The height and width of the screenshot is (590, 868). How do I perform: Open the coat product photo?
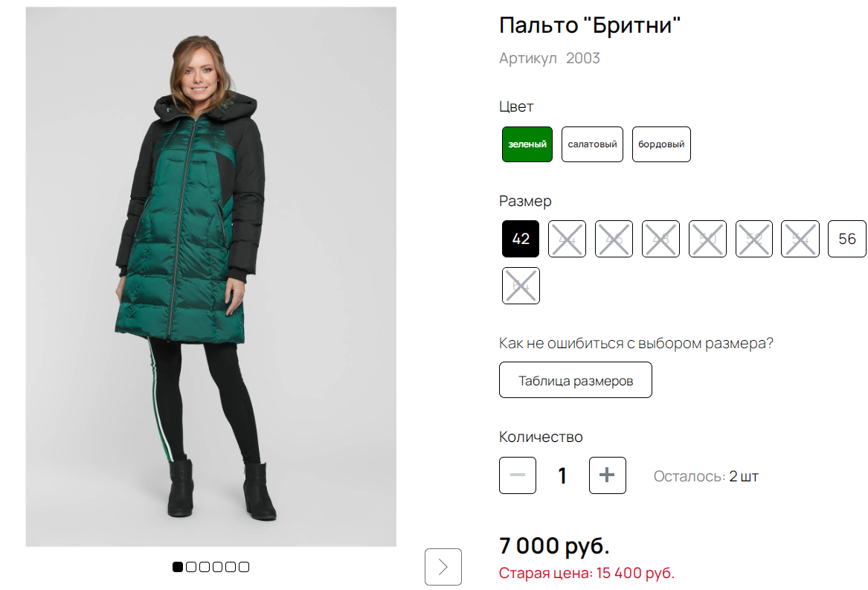(x=211, y=277)
